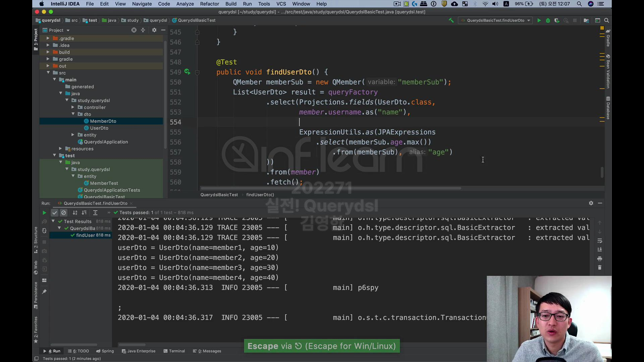This screenshot has height=362, width=644.
Task: Select QuerydslApplication file in tree
Action: tap(106, 142)
